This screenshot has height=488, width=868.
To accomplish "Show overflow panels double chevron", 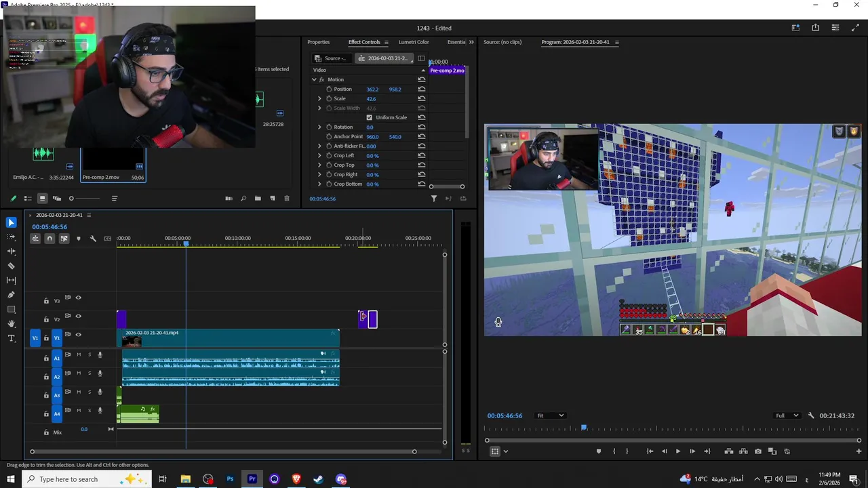I will coord(471,42).
